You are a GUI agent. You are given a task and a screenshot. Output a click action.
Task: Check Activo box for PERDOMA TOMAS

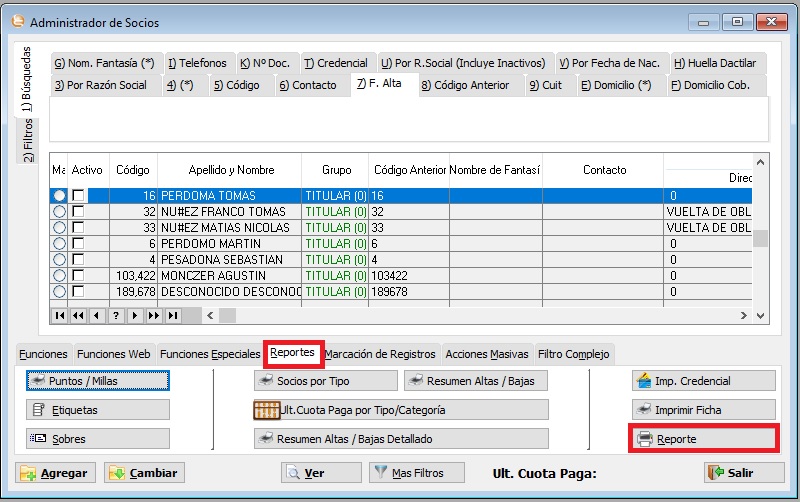coord(78,196)
